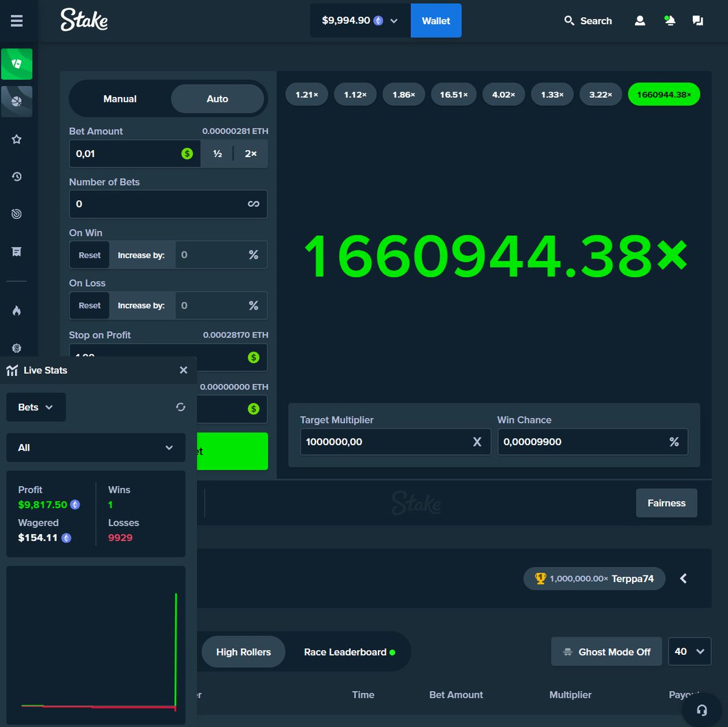The width and height of the screenshot is (728, 727).
Task: Close the Live Stats panel
Action: tap(183, 370)
